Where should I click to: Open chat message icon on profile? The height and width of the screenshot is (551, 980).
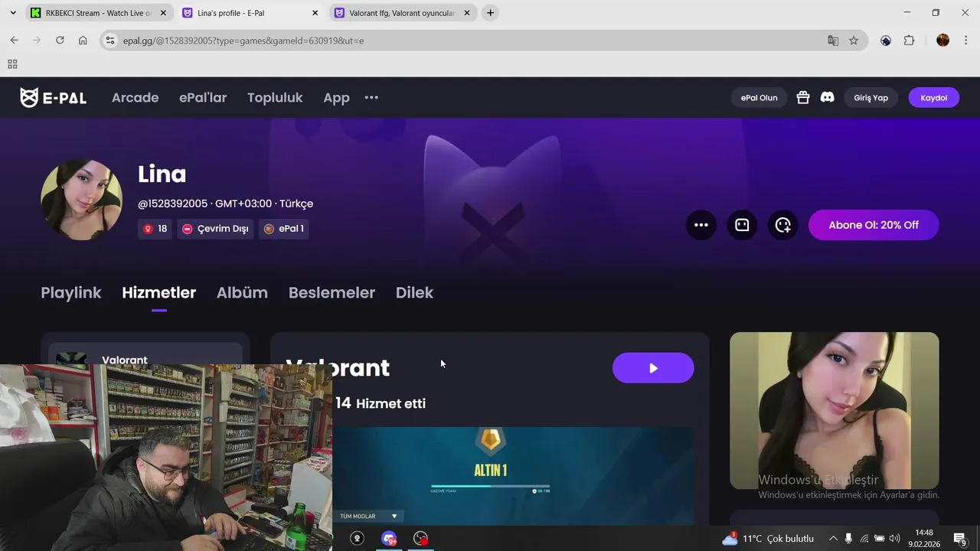click(742, 225)
